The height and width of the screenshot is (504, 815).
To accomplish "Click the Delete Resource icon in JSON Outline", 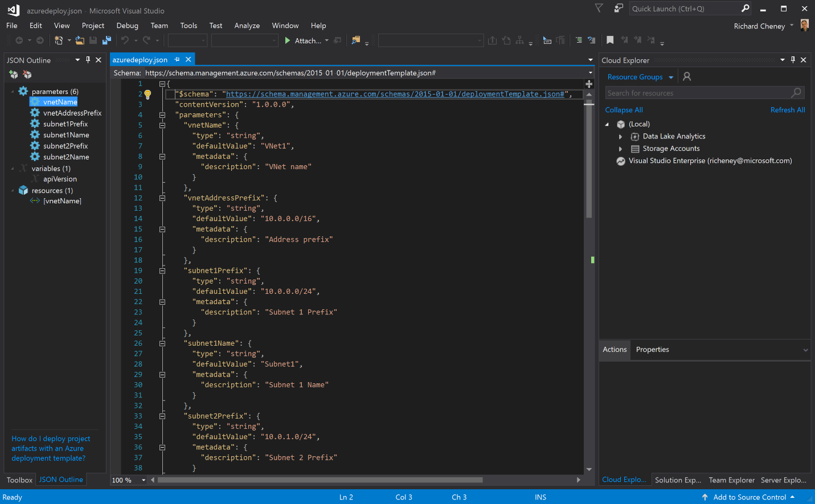I will pyautogui.click(x=27, y=75).
